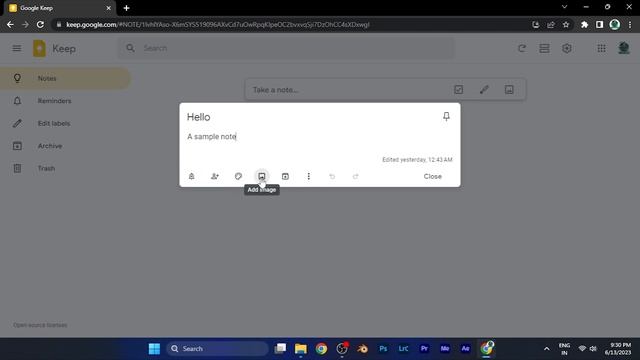Click the share page icon in address bar
640x360 pixels.
pos(551,24)
